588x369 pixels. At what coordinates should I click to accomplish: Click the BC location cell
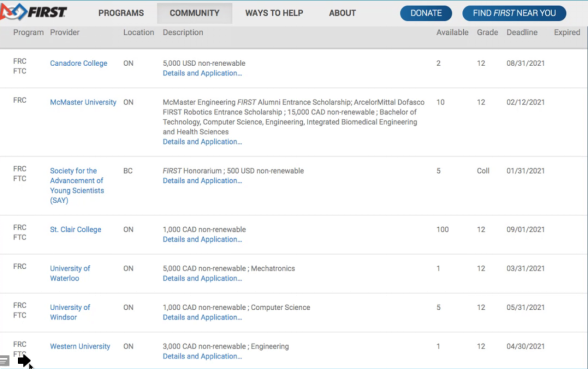click(128, 171)
